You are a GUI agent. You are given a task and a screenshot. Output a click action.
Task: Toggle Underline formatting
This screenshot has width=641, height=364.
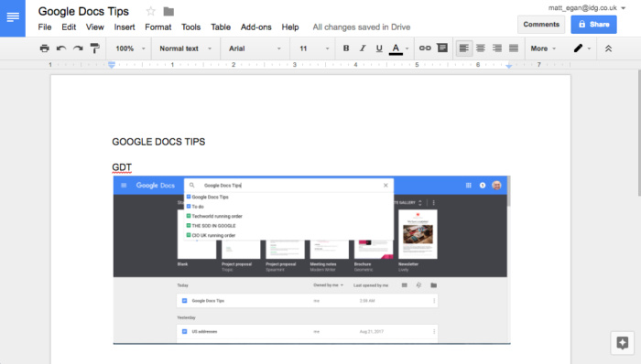[379, 48]
